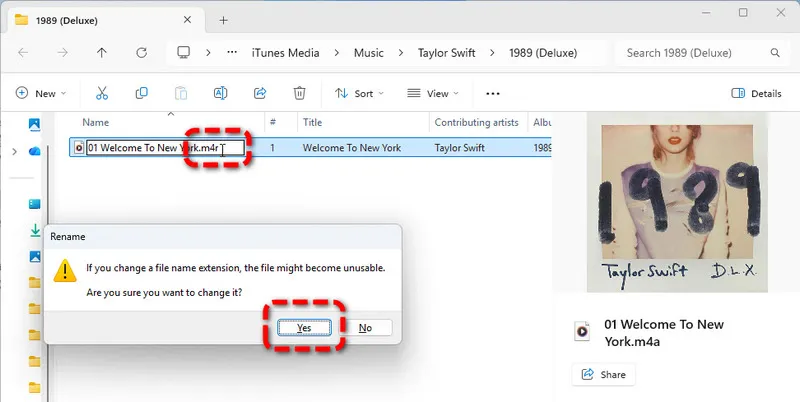
Task: Click the warning triangle in dialog
Action: 65,271
